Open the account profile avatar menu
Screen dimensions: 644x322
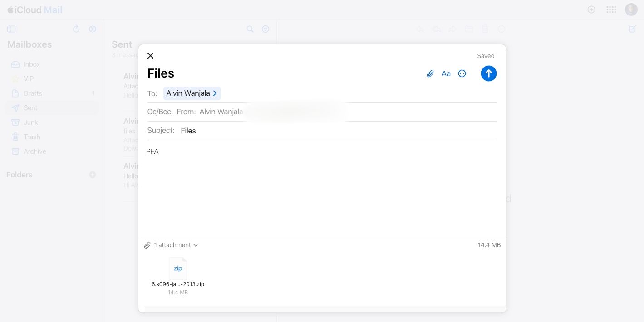(x=631, y=9)
